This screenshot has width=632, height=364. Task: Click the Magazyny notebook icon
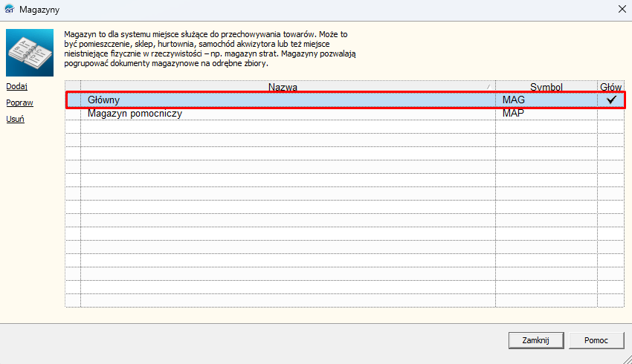point(30,53)
